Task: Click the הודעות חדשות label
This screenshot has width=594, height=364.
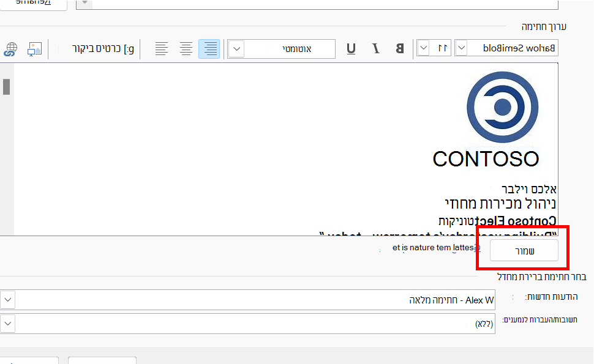Action: point(551,297)
